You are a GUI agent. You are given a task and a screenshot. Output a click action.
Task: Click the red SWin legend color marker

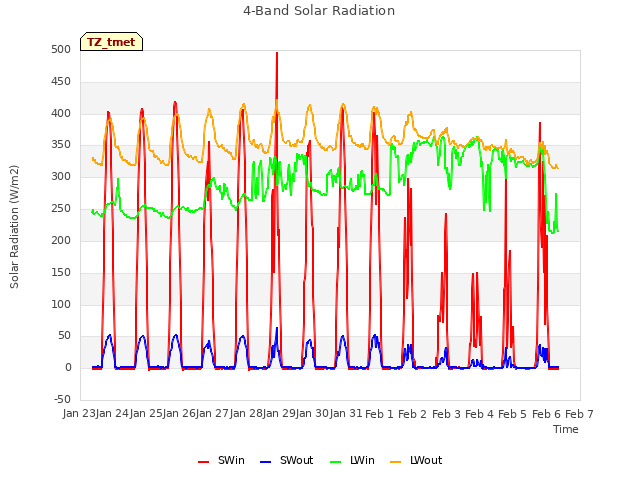(x=203, y=462)
